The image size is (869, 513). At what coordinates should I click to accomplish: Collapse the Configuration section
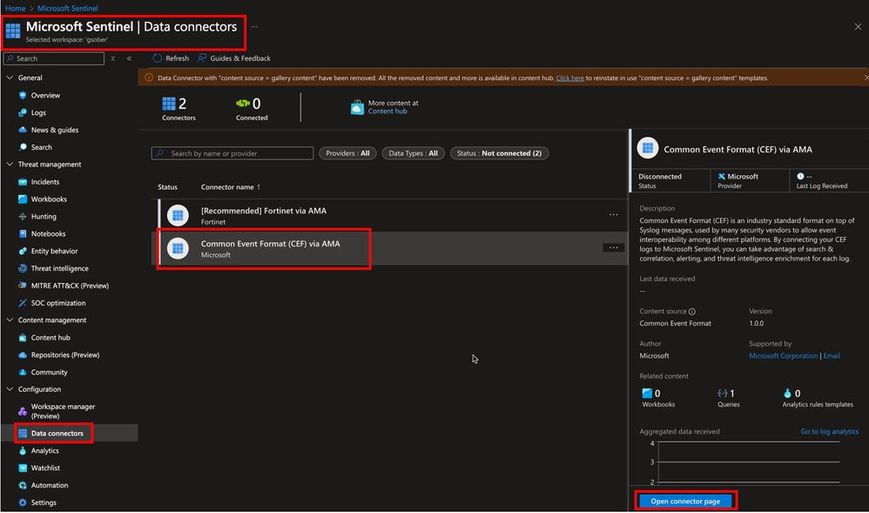click(x=9, y=389)
